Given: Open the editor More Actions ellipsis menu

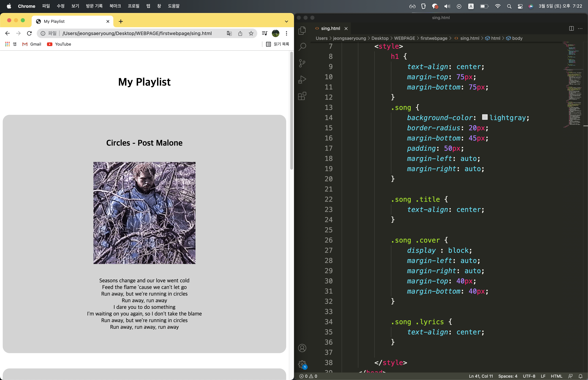Looking at the screenshot, I should point(580,28).
